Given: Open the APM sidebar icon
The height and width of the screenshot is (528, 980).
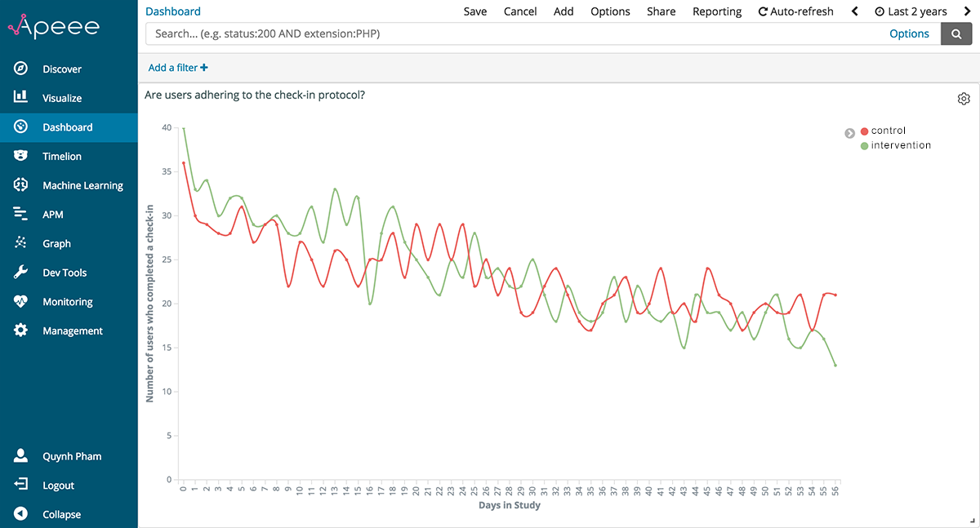Looking at the screenshot, I should tap(21, 215).
